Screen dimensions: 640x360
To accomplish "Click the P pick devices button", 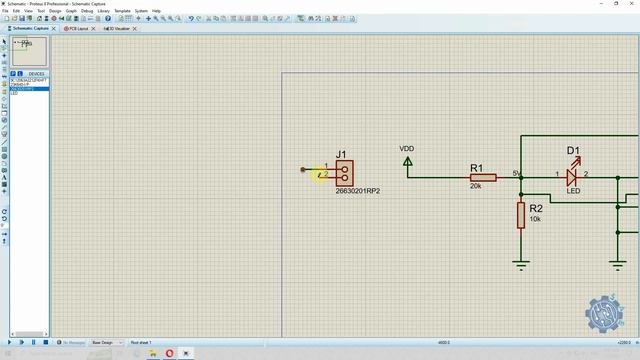I will click(x=13, y=74).
